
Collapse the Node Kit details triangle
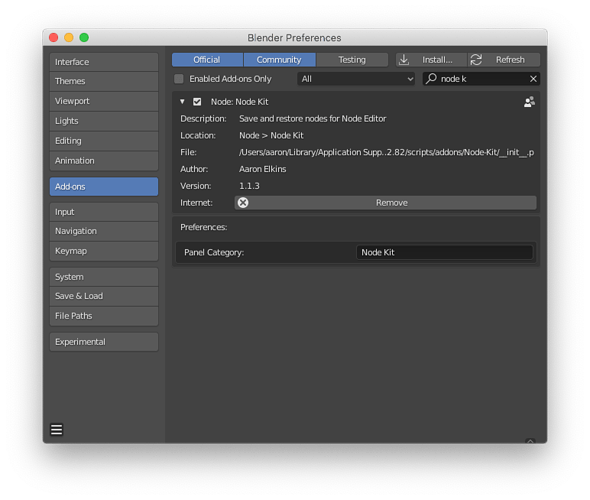(182, 102)
